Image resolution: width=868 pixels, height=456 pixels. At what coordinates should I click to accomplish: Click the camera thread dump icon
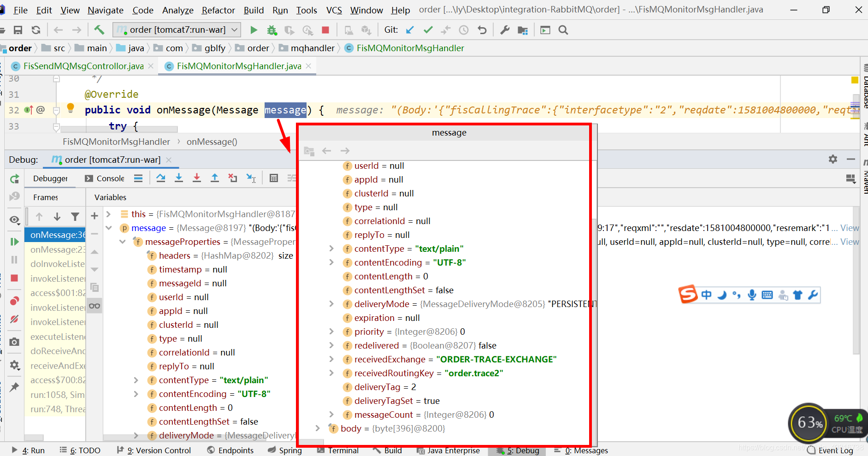[15, 342]
